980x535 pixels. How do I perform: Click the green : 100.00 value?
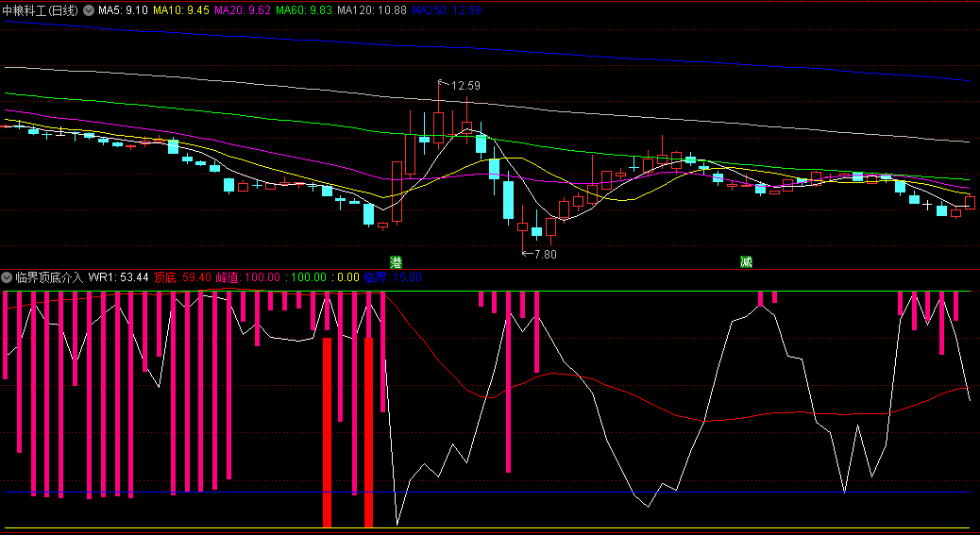[306, 277]
